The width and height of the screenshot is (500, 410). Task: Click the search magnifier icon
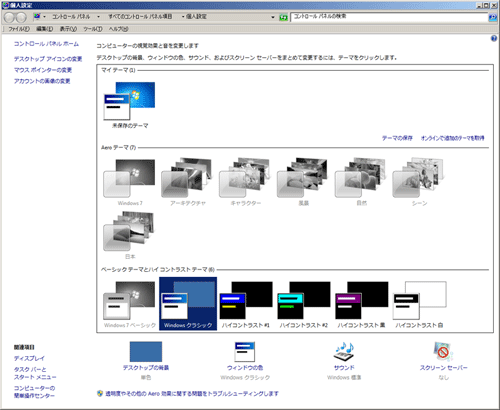[493, 17]
